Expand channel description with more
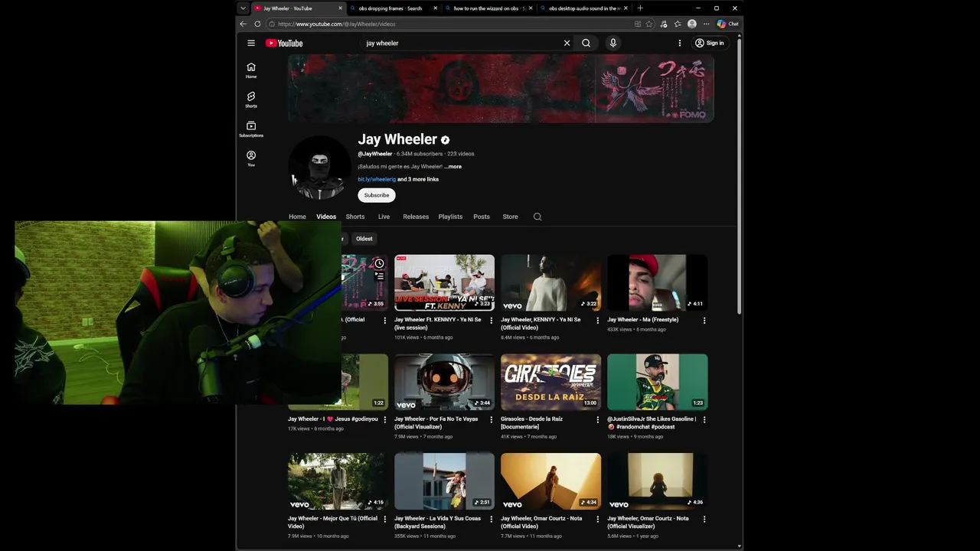The width and height of the screenshot is (980, 551). click(x=453, y=166)
